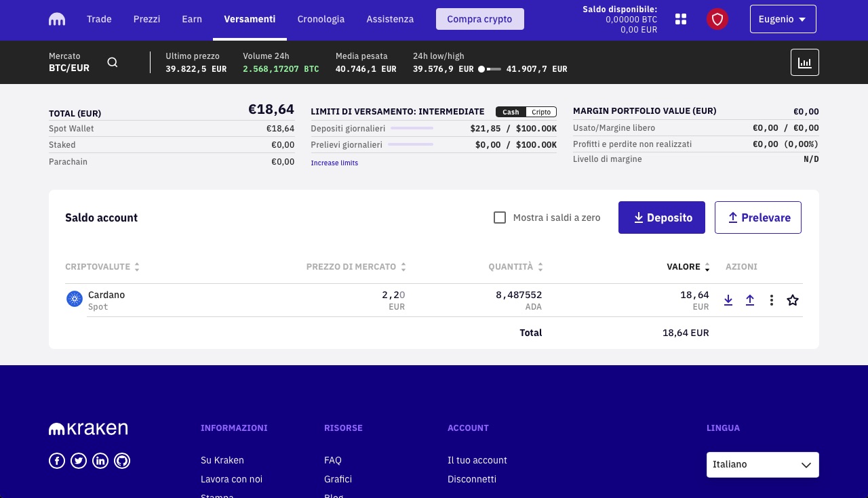Click the Parachain row
The width and height of the screenshot is (868, 498).
click(172, 162)
